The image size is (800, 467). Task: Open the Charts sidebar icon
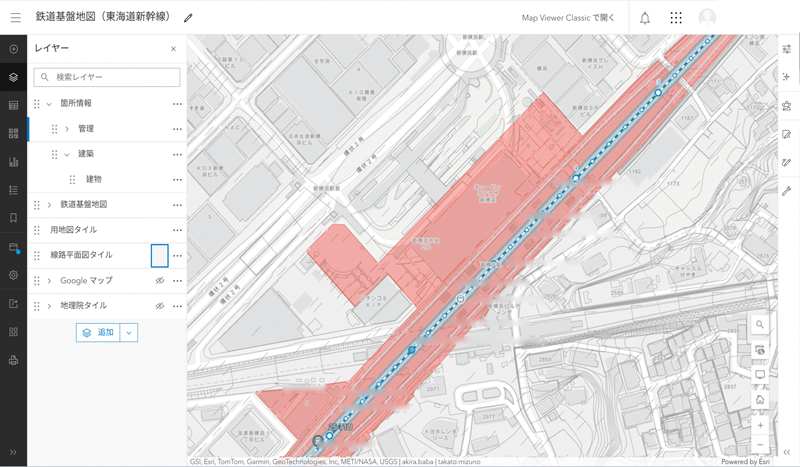point(13,162)
